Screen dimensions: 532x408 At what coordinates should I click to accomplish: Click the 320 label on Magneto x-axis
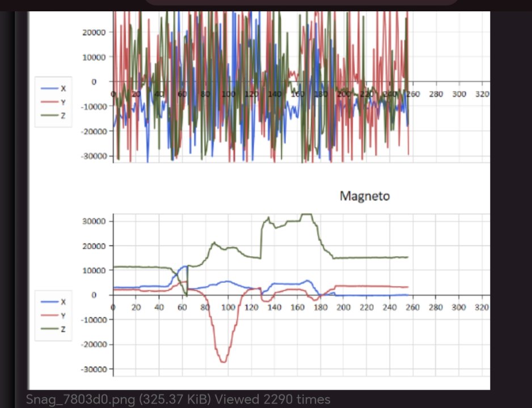pyautogui.click(x=481, y=307)
